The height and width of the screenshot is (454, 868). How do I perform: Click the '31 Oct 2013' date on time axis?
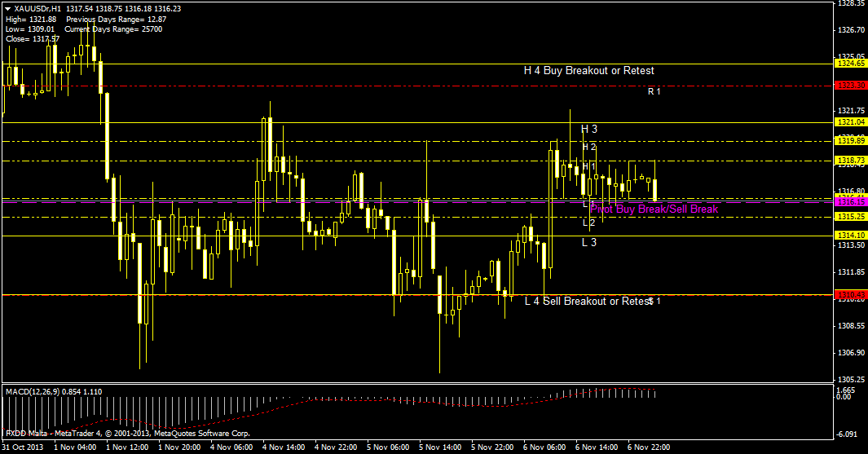pyautogui.click(x=24, y=447)
